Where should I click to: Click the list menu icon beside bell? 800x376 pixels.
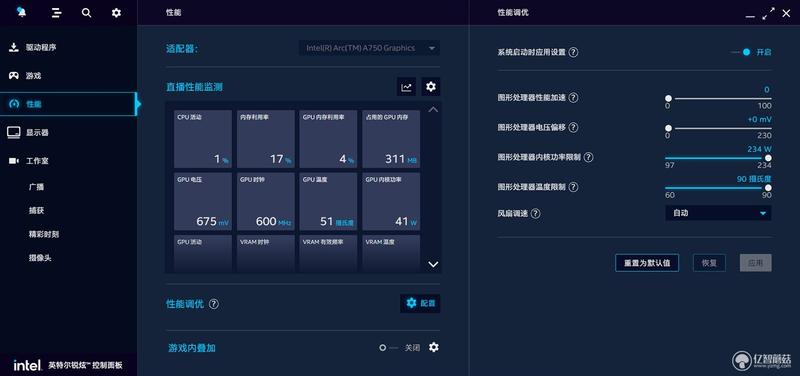point(56,13)
